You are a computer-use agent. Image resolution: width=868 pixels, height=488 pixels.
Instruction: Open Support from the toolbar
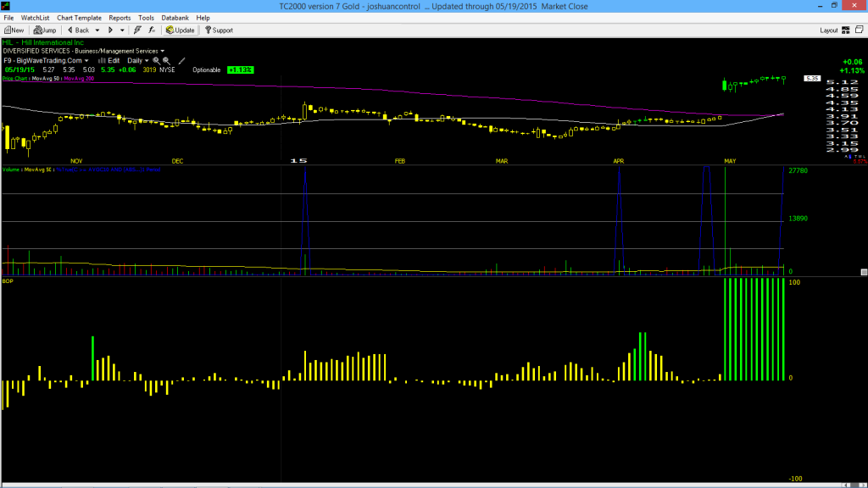tap(219, 30)
